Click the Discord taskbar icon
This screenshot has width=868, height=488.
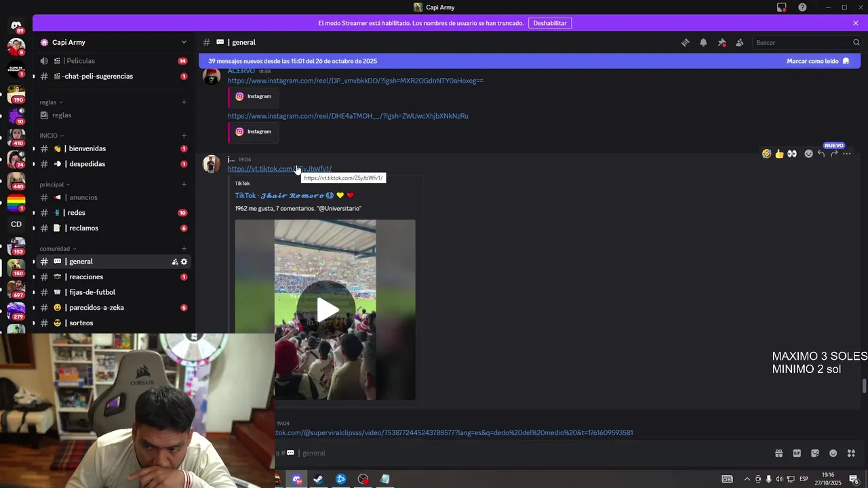pyautogui.click(x=297, y=479)
